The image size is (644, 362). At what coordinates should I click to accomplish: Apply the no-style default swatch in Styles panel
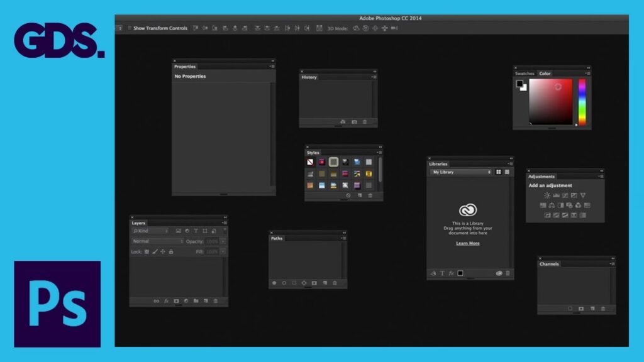[310, 162]
